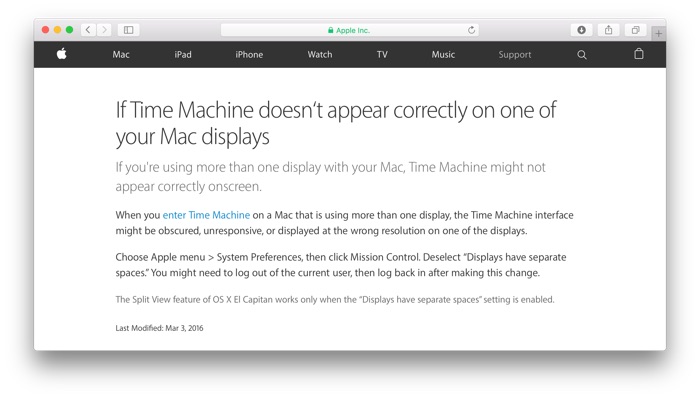Click the Apple Inc. address field

pos(350,30)
